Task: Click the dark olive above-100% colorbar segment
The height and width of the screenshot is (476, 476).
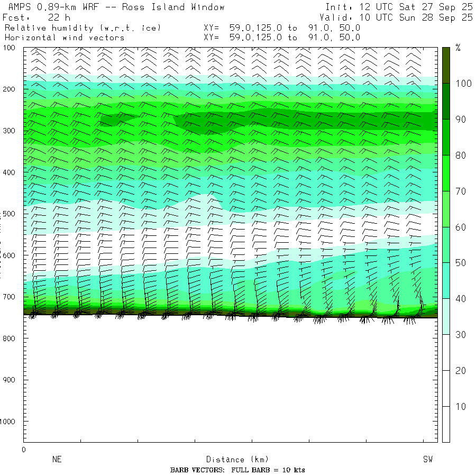Action: 446,65
